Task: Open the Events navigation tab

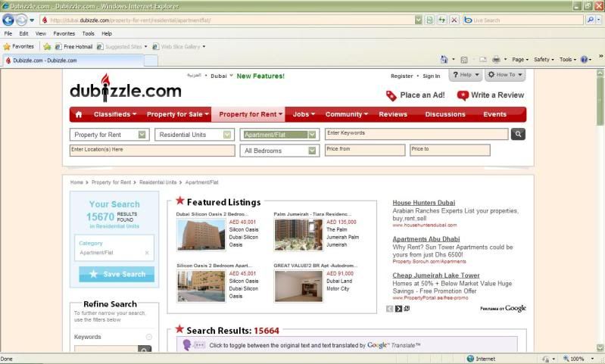Action: pyautogui.click(x=494, y=114)
